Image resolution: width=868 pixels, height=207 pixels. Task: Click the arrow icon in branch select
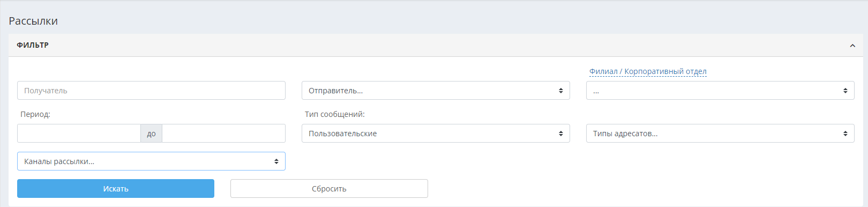tap(845, 91)
